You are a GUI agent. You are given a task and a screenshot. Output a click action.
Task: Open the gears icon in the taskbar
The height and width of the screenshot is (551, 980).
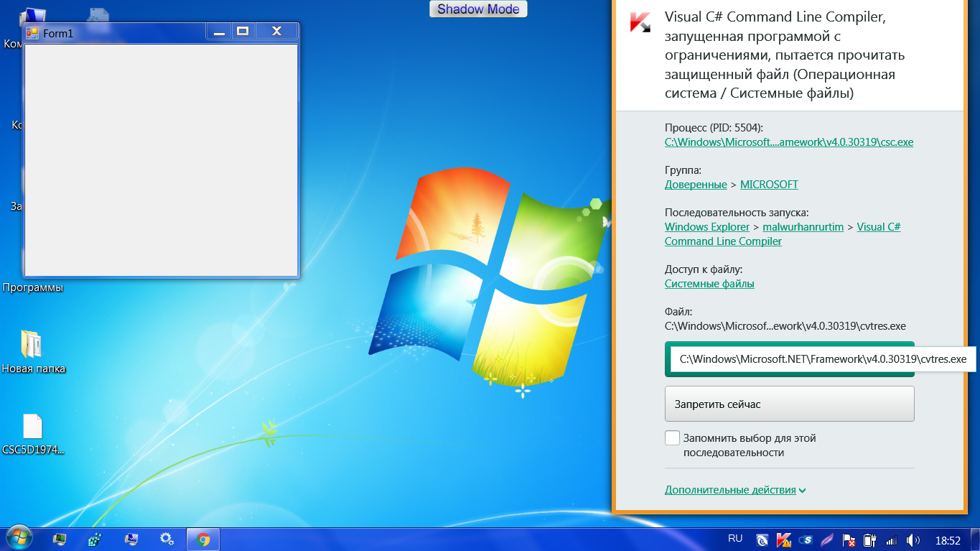pos(167,540)
